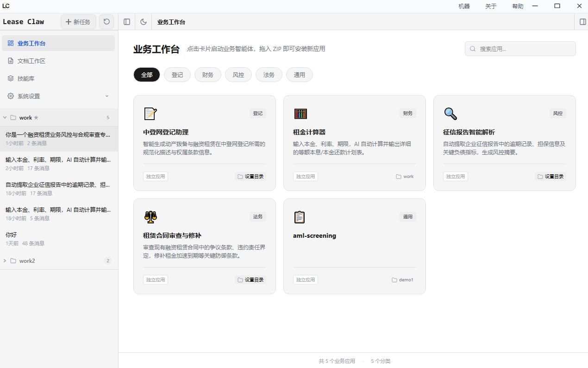Open the 2小时前 17 条消息 conversation
The width and height of the screenshot is (588, 368).
59,164
